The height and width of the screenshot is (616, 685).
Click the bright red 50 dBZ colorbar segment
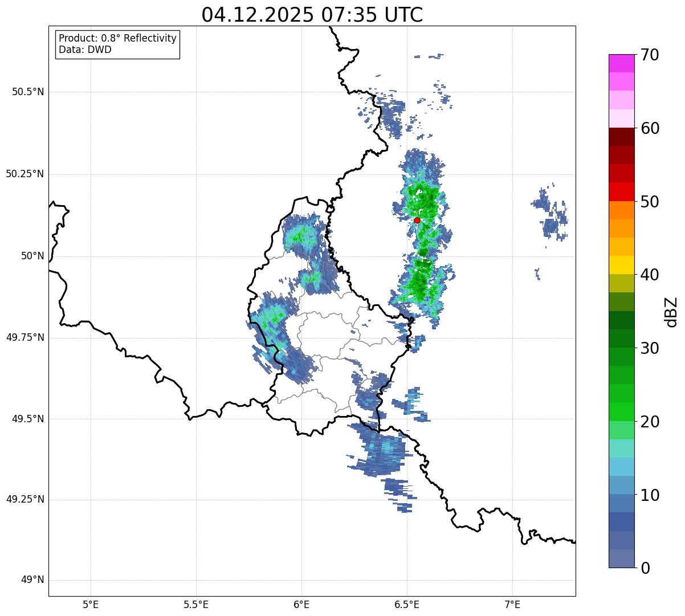[x=622, y=191]
